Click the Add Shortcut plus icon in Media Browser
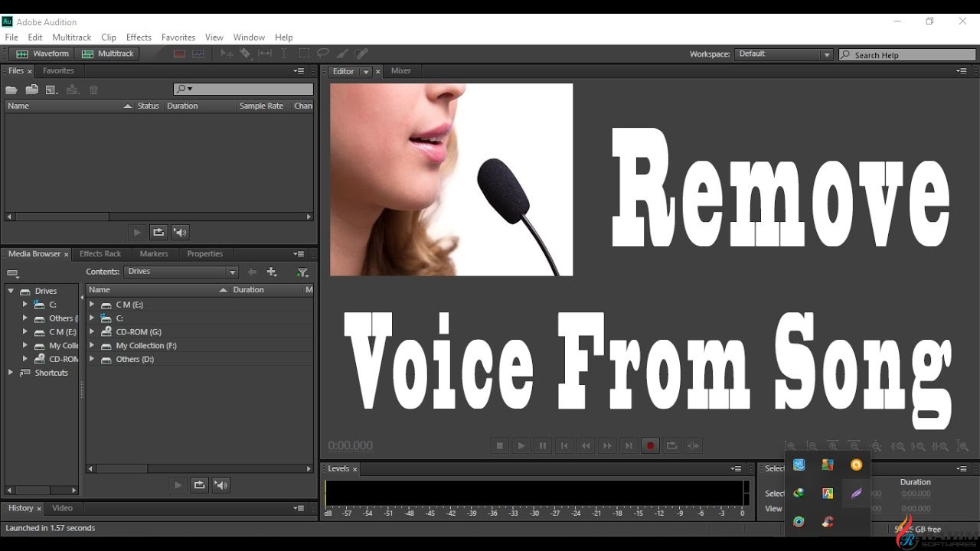 (x=271, y=272)
